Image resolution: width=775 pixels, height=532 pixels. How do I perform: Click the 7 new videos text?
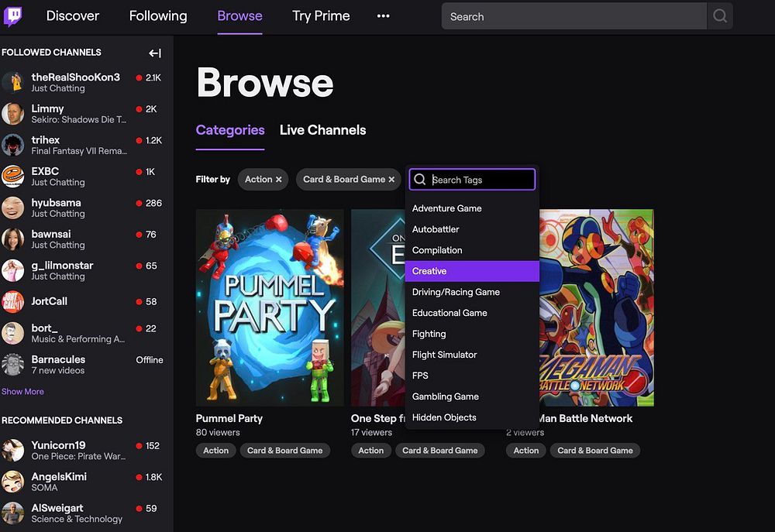point(58,370)
